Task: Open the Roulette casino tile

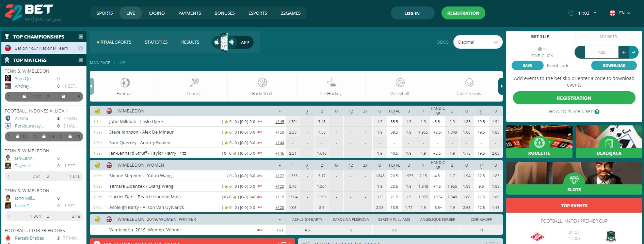Action: tap(539, 142)
